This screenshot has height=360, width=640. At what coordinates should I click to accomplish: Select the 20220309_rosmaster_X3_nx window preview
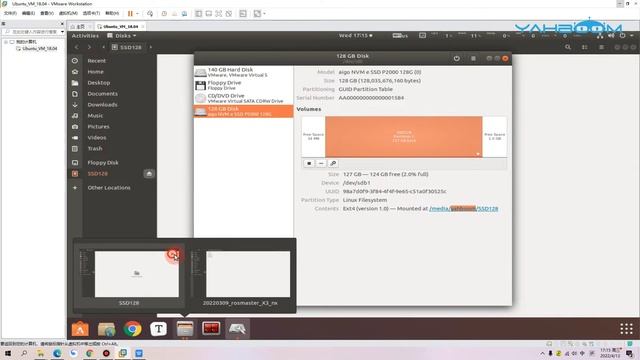[240, 276]
